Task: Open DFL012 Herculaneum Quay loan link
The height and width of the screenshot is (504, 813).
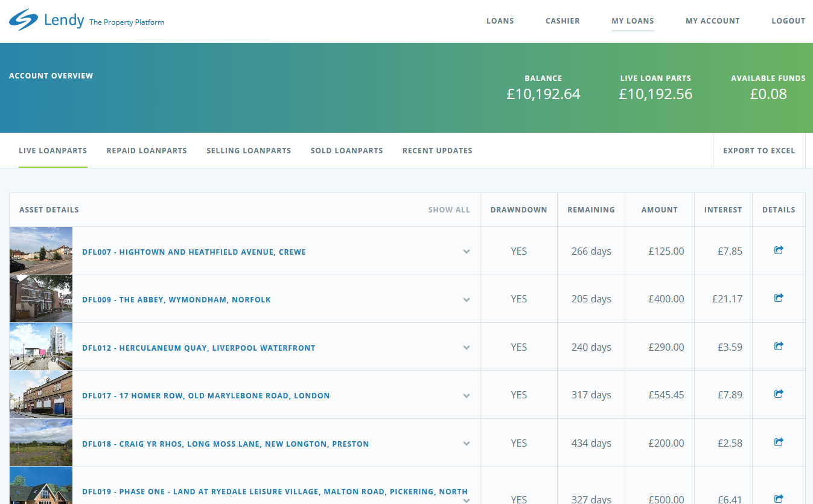Action: click(x=199, y=348)
